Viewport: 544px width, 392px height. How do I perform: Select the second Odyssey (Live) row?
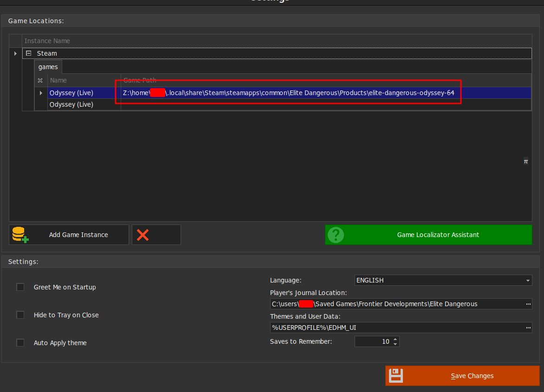(x=289, y=104)
